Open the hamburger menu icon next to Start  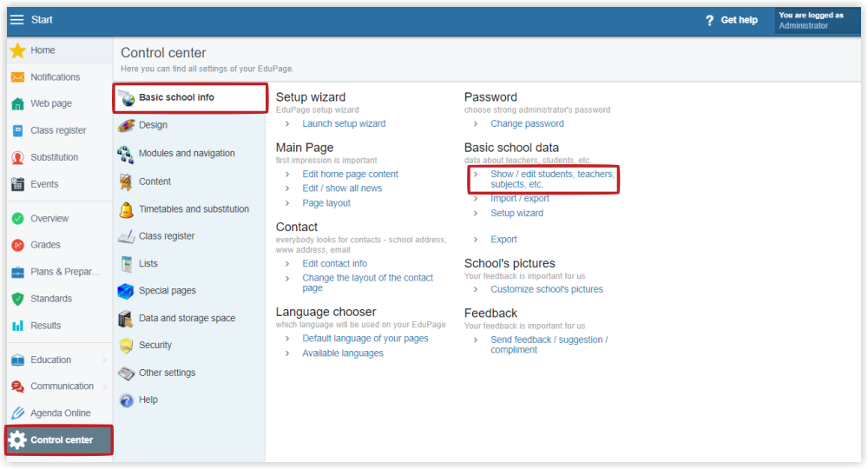17,20
